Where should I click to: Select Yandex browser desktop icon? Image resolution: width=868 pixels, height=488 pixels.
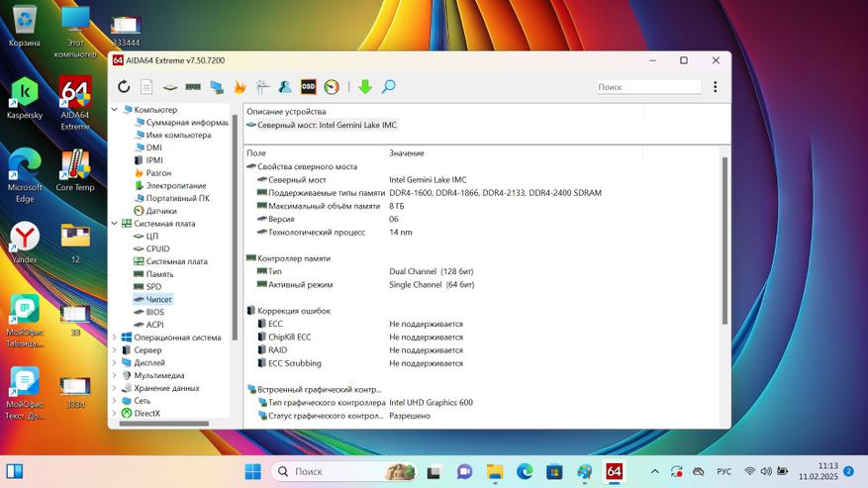(25, 243)
